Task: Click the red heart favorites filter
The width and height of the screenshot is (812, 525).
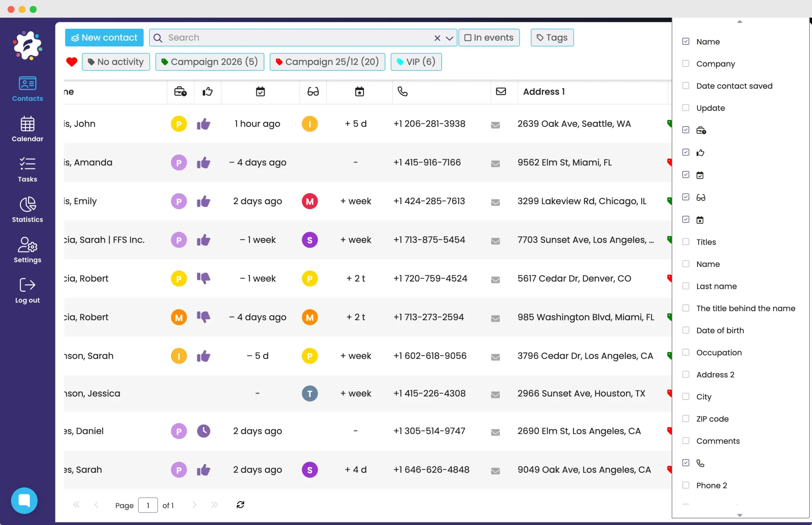Action: 72,62
